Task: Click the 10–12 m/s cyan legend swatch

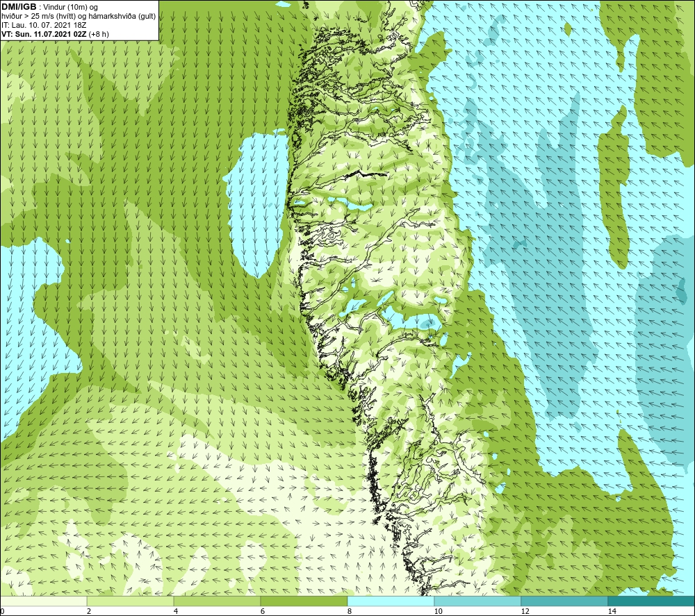Action: coord(478,601)
